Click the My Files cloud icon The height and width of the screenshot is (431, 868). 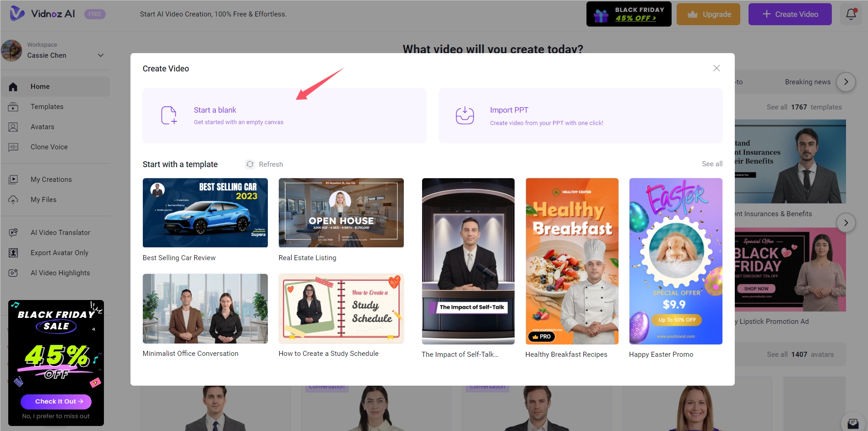[x=13, y=200]
